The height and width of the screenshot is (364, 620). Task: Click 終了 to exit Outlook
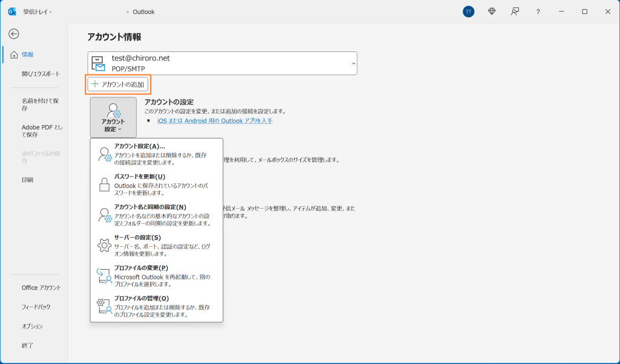[27, 345]
